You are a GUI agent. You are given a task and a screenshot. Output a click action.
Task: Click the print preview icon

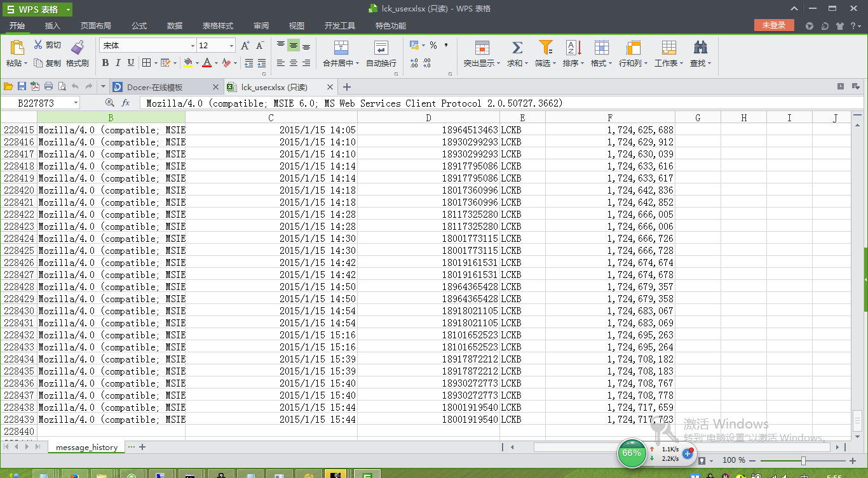point(62,86)
